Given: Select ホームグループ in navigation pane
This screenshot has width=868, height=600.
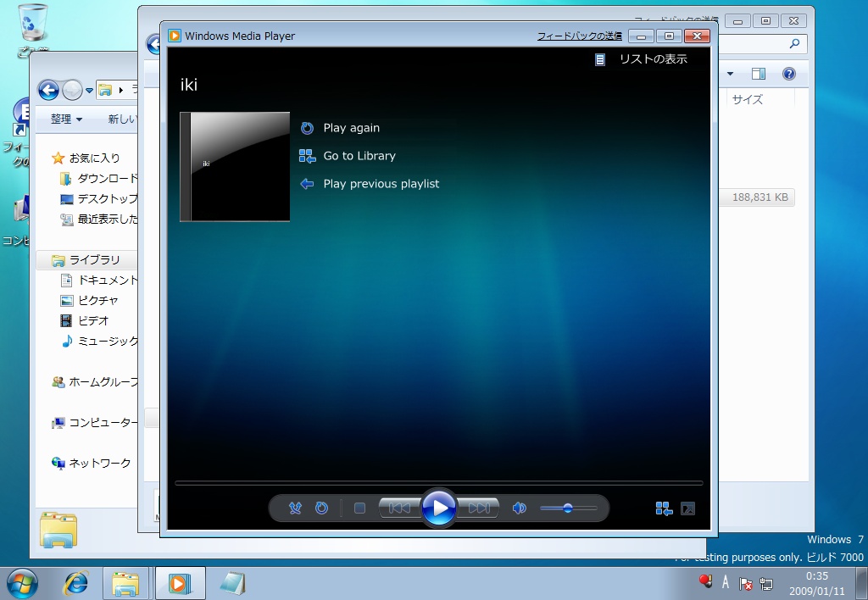Looking at the screenshot, I should pyautogui.click(x=103, y=382).
